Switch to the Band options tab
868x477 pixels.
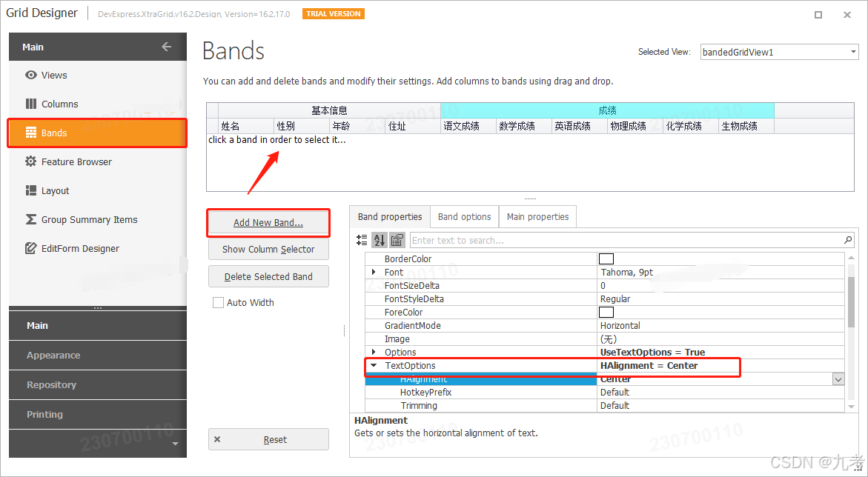click(464, 216)
